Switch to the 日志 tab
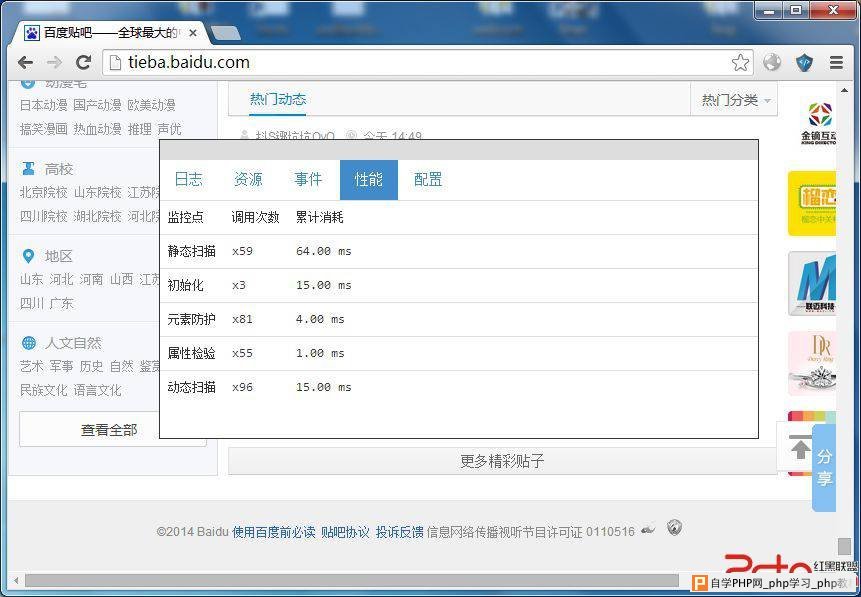This screenshot has width=861, height=597. (x=188, y=180)
